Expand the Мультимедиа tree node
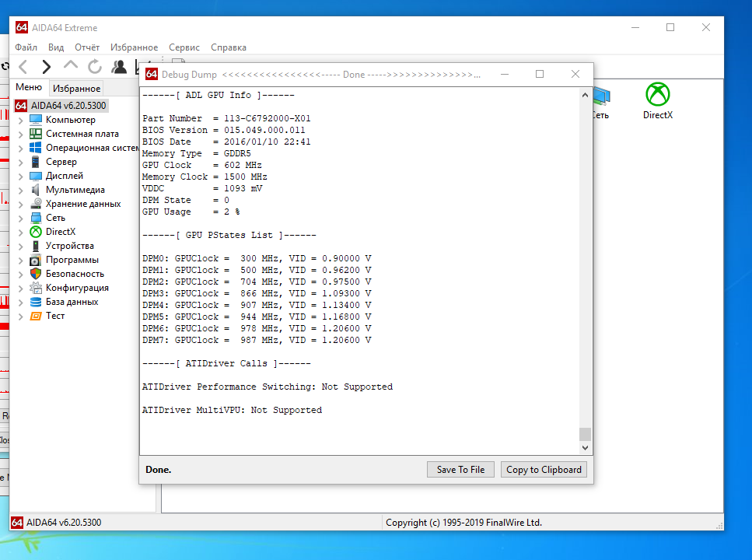 (x=21, y=191)
